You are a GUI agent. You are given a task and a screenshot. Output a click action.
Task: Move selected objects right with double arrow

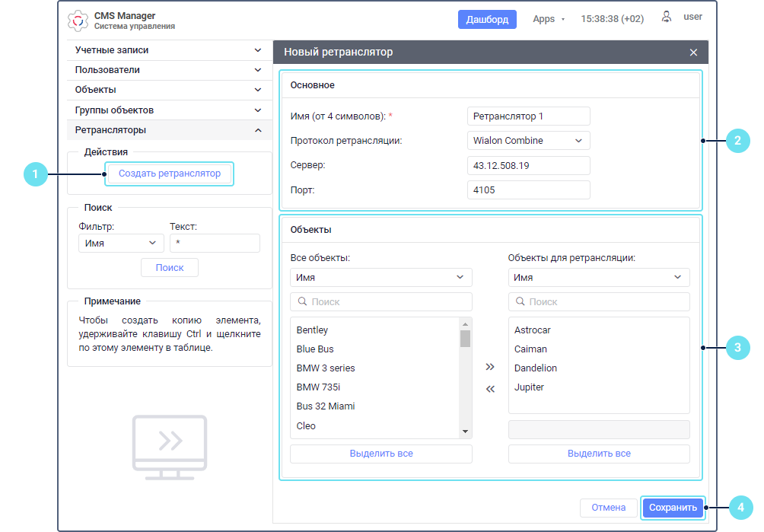tap(490, 367)
